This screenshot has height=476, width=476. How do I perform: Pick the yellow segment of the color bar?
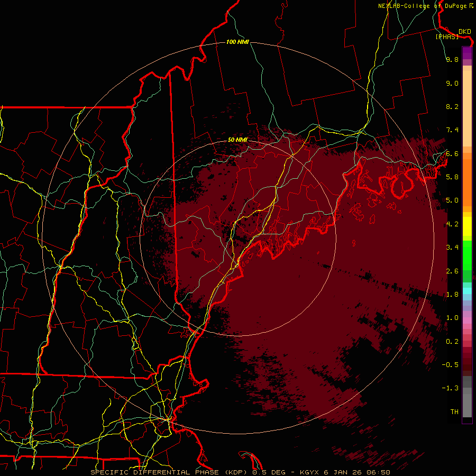(x=467, y=226)
